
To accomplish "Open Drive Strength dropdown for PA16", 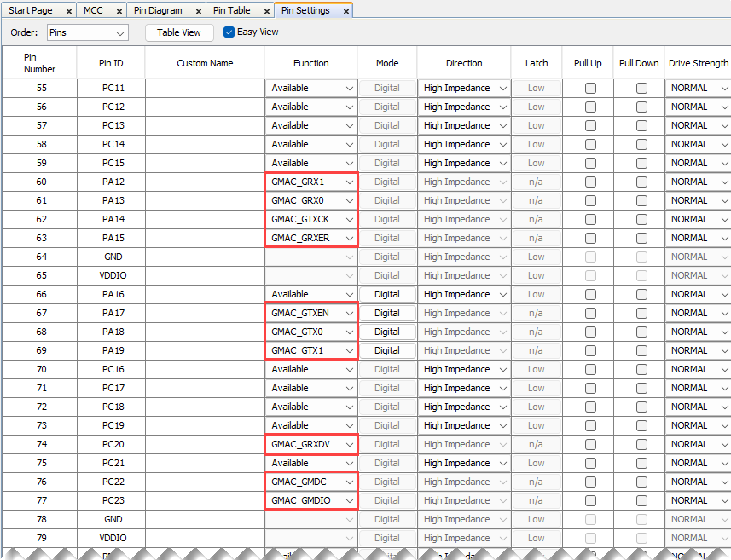I will pos(697,295).
